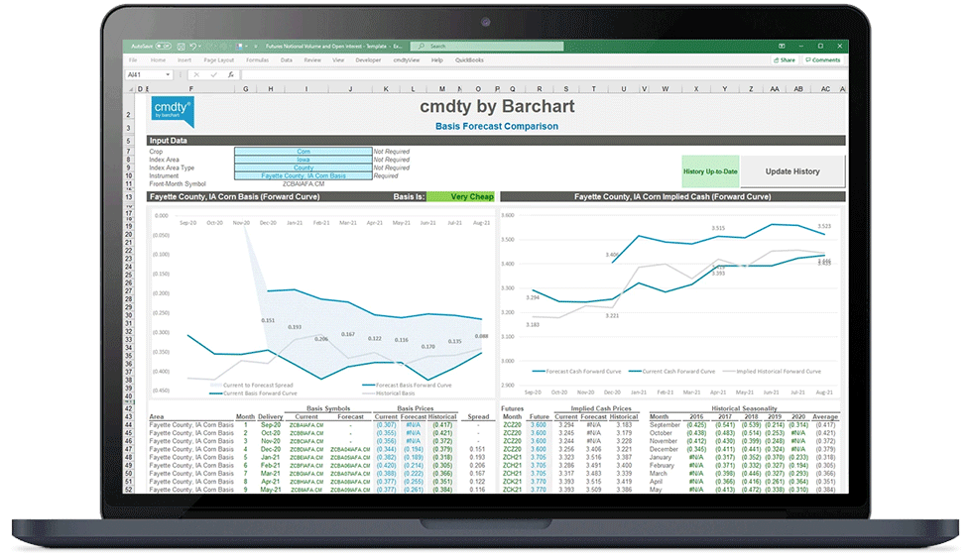Click the Ribbon Display Options icon
The height and width of the screenshot is (560, 972).
(x=782, y=46)
